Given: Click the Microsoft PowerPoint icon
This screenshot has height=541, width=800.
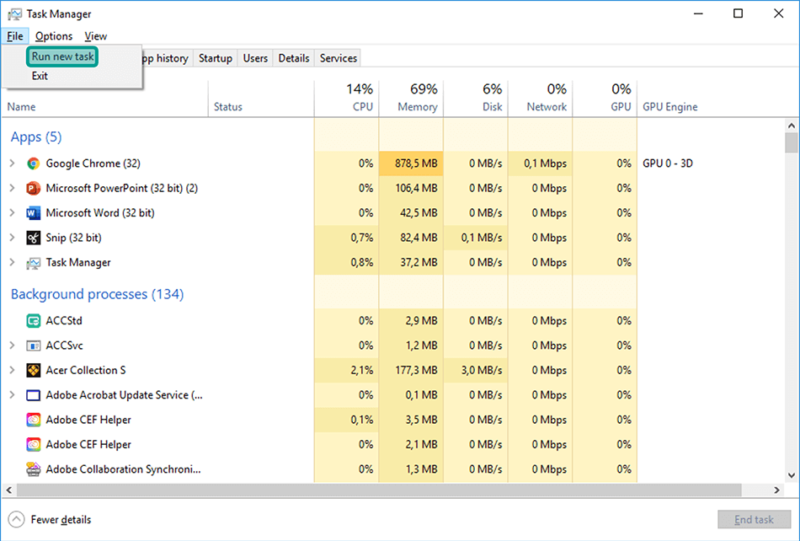Looking at the screenshot, I should (x=33, y=188).
